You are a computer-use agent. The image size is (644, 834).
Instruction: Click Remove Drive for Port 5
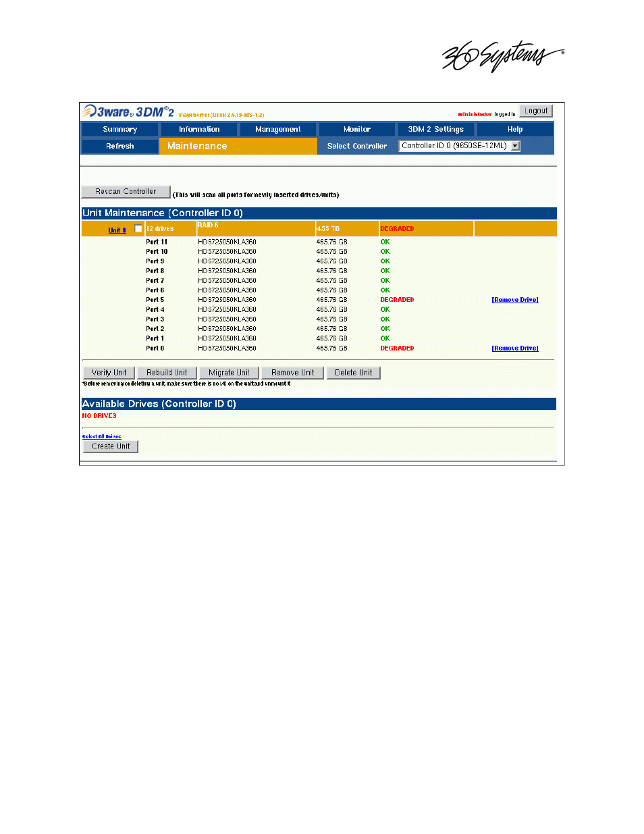point(515,300)
